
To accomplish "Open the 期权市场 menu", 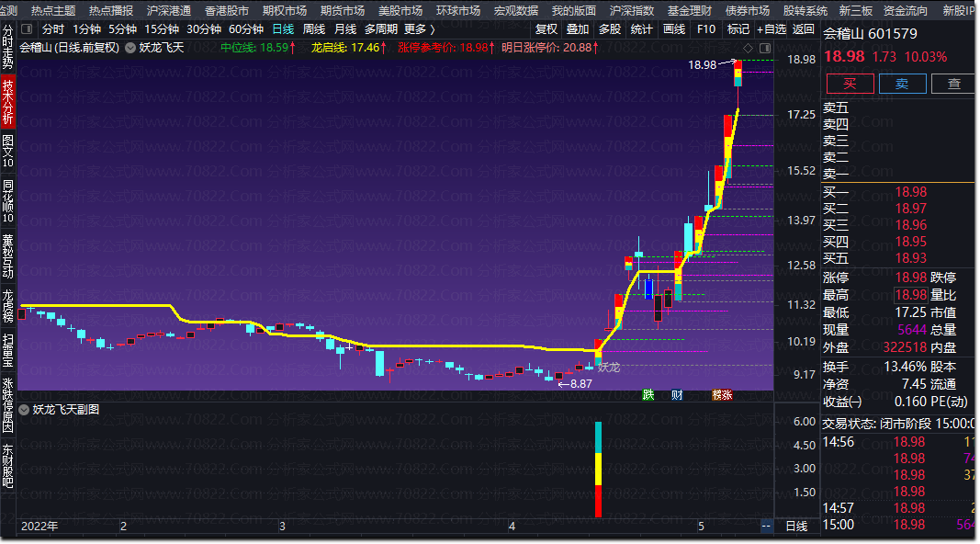I will pos(285,11).
